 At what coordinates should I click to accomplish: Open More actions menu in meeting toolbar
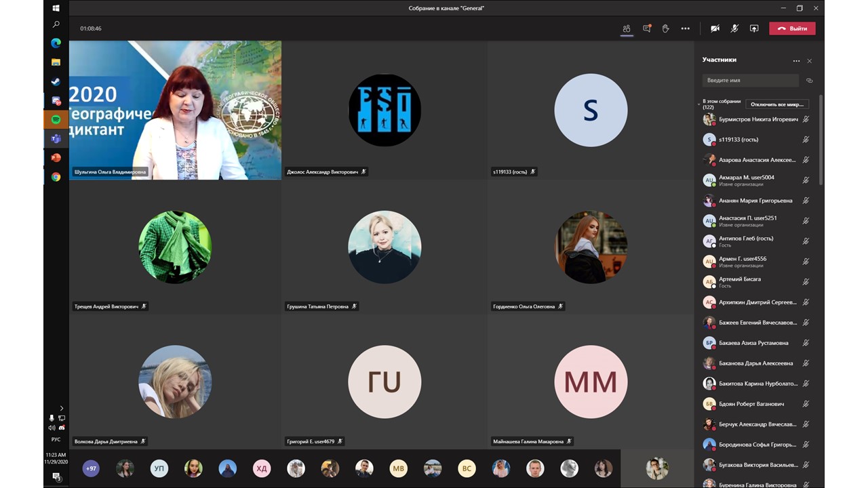[x=685, y=28]
